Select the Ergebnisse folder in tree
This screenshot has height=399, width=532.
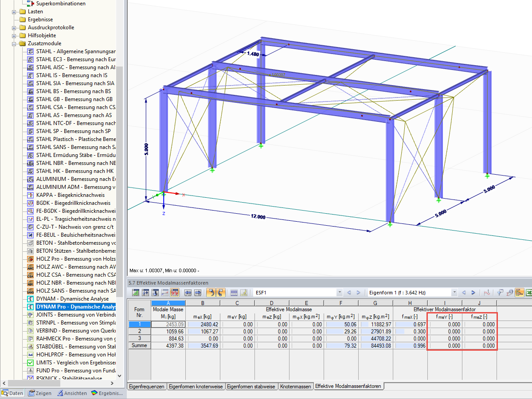pos(40,20)
